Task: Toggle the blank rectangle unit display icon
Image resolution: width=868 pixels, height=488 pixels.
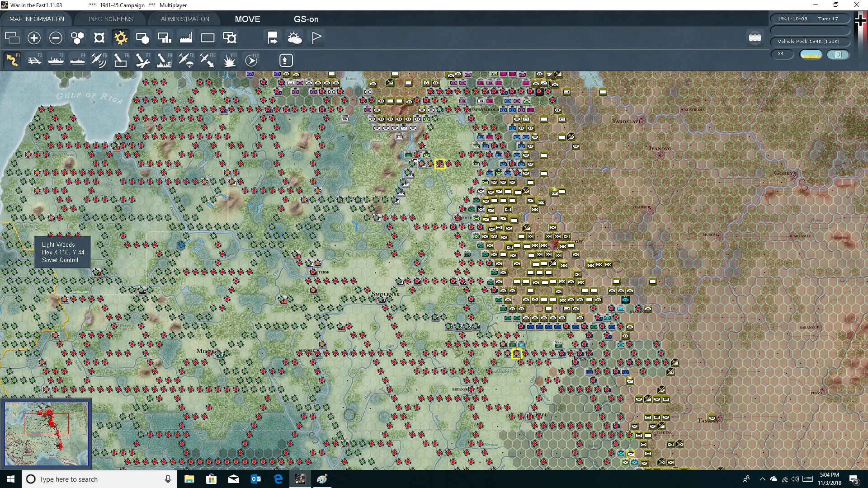Action: pyautogui.click(x=208, y=38)
